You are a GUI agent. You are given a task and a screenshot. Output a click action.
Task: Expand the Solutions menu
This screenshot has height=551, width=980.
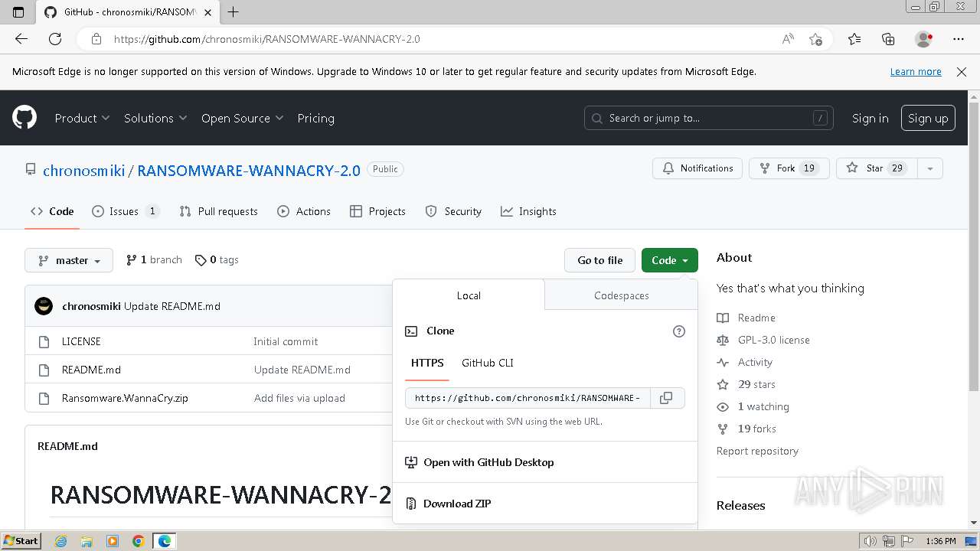[155, 118]
